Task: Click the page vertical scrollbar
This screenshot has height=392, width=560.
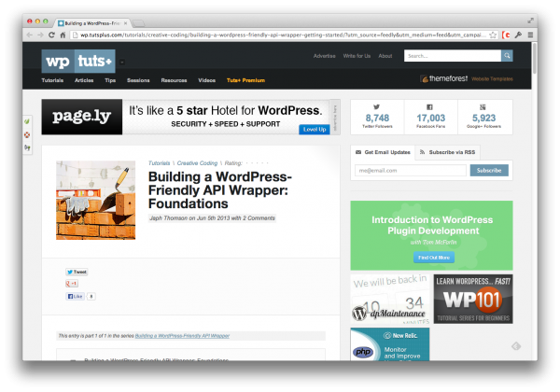Action: tap(534, 58)
